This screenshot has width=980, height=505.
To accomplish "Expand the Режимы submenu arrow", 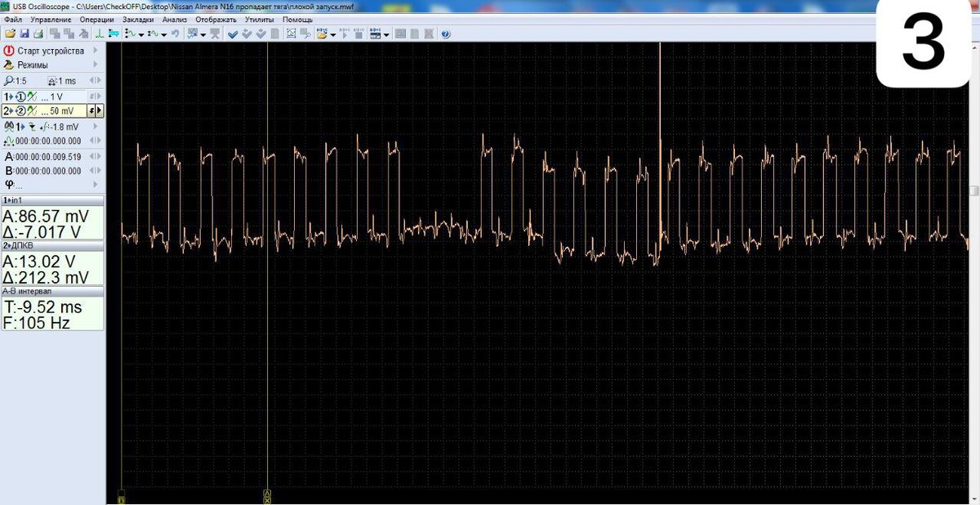I will click(96, 65).
